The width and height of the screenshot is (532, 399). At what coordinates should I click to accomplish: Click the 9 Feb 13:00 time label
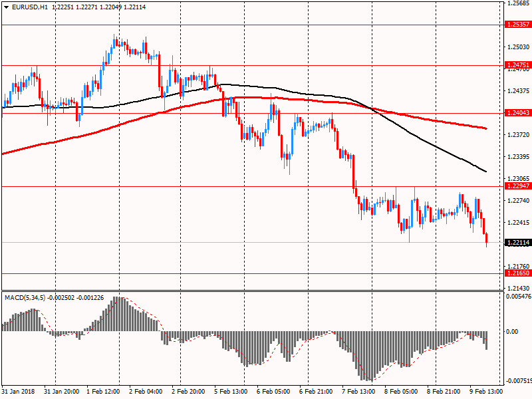[486, 391]
